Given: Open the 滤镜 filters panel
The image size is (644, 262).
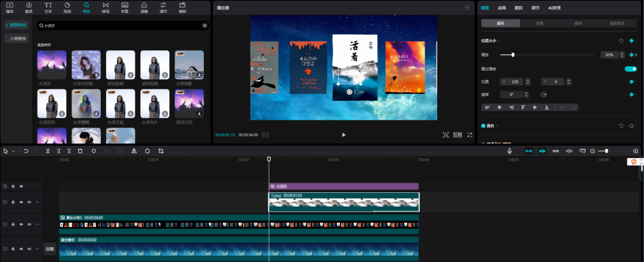Looking at the screenshot, I should coord(144,7).
